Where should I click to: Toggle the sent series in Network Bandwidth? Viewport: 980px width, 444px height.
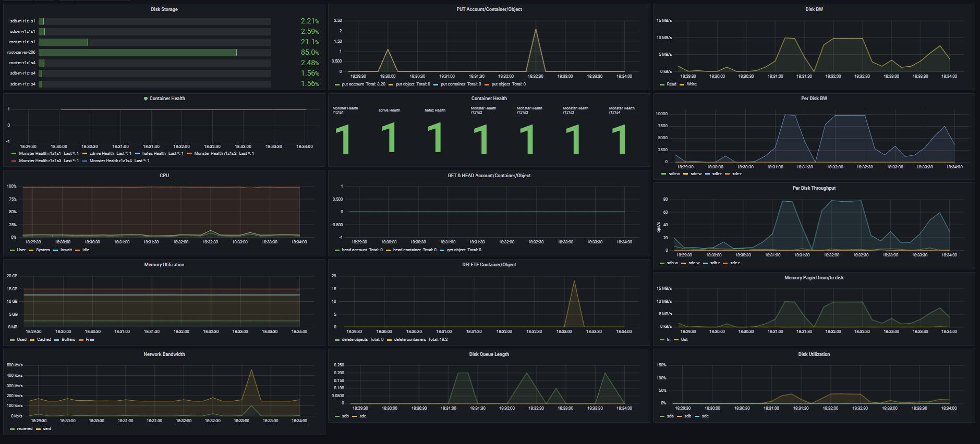pyautogui.click(x=47, y=429)
